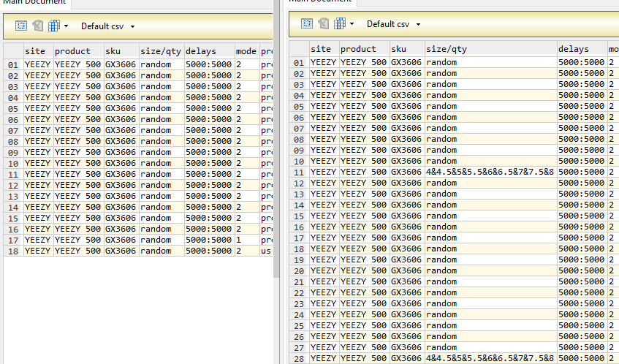This screenshot has height=364, width=619.
Task: Click 'random' size cell in right pane row 15
Action: [x=490, y=216]
